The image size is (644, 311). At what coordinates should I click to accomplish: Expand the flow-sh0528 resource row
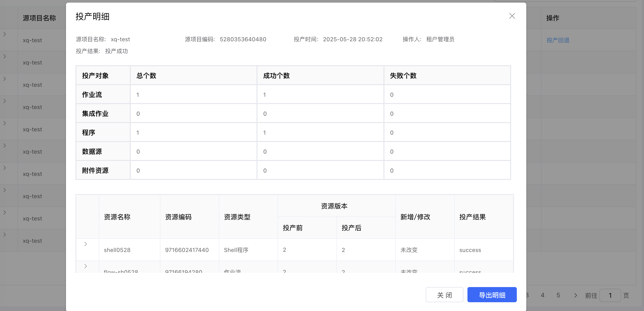85,266
